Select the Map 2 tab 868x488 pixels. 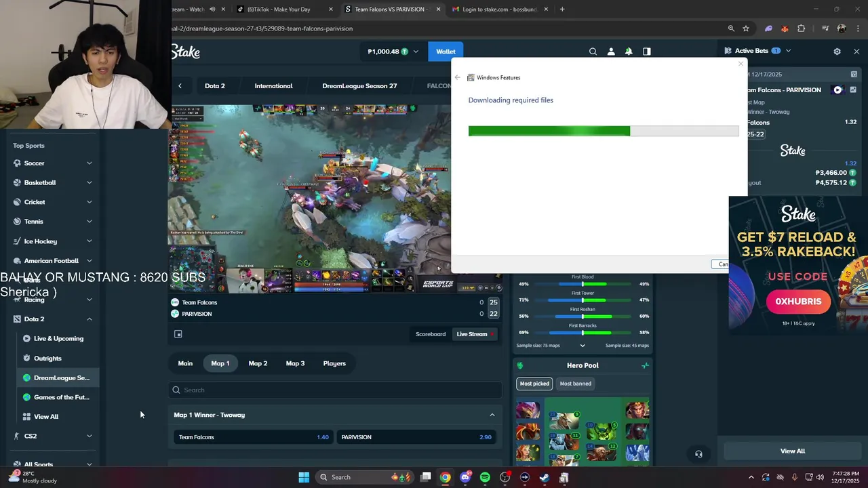[258, 363]
